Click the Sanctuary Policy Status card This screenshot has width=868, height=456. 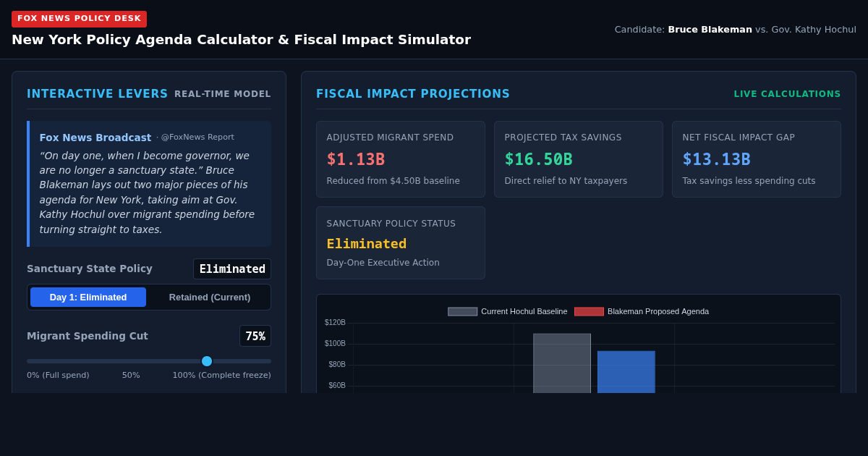[401, 243]
